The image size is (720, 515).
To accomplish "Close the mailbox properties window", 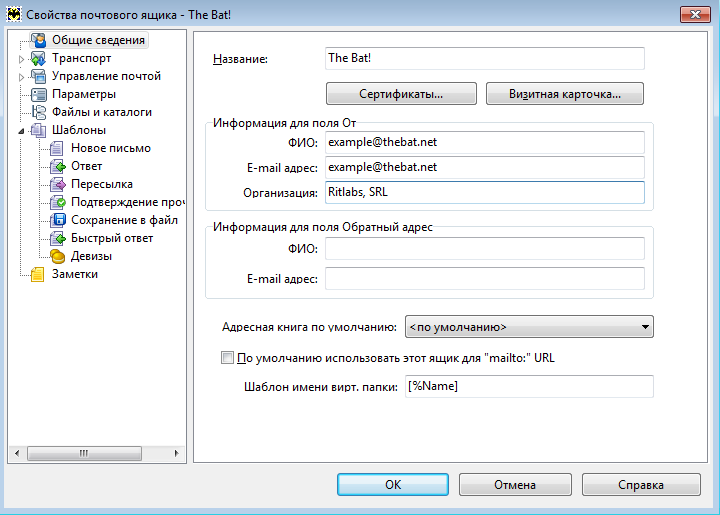I will point(696,14).
